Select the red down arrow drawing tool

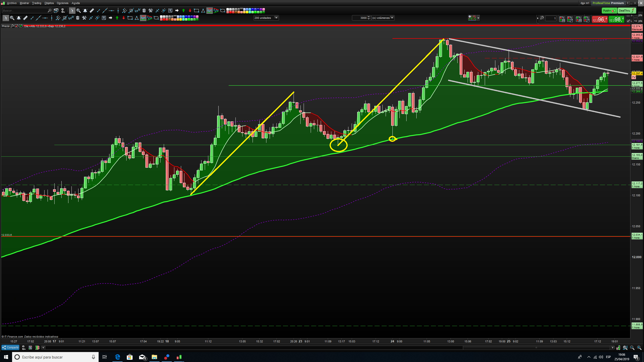[190, 11]
